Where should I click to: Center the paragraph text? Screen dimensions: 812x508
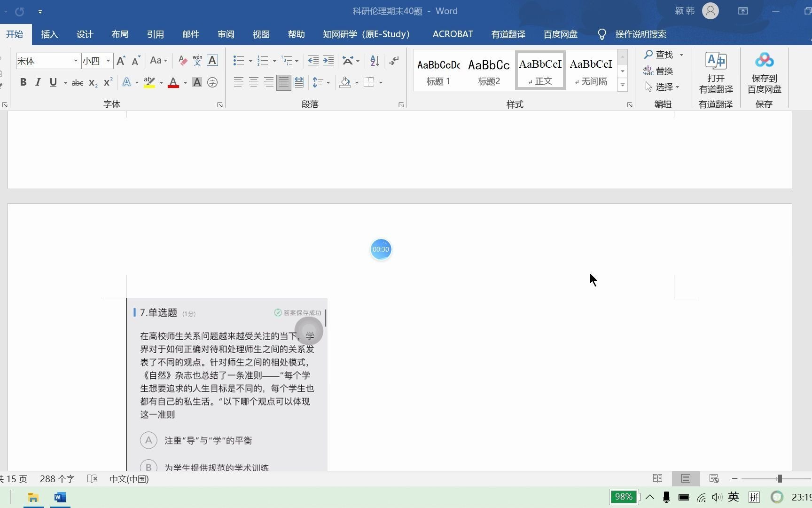click(254, 82)
